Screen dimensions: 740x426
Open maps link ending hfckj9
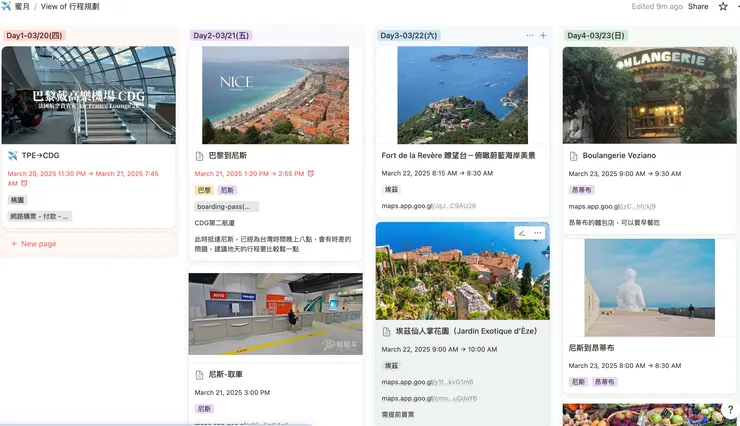pos(612,206)
